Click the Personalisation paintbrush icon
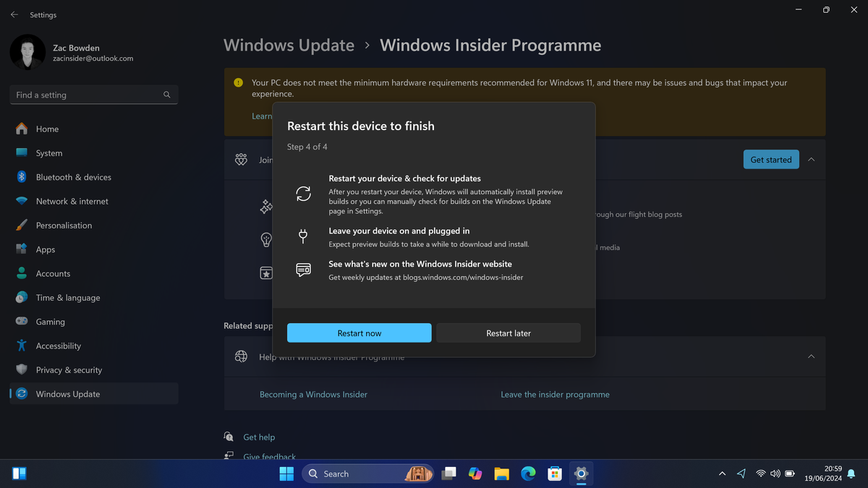The width and height of the screenshot is (868, 488). [24, 225]
